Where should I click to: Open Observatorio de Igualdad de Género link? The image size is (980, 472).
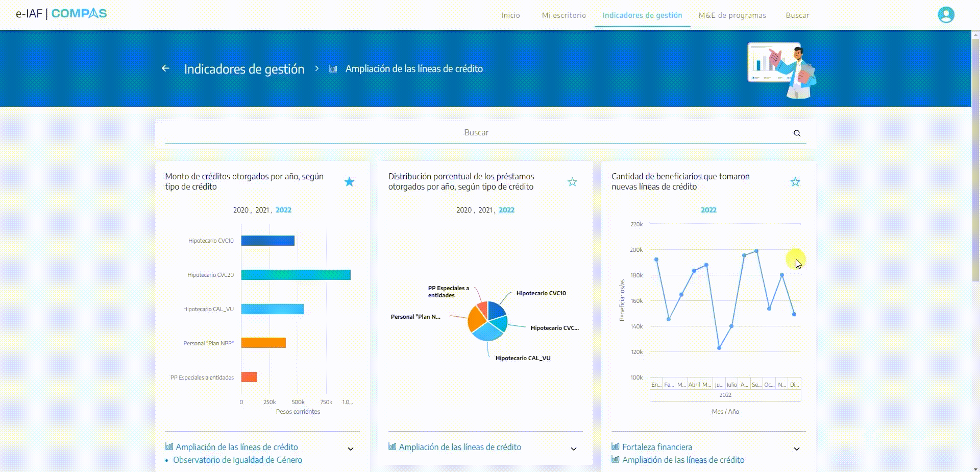(237, 460)
